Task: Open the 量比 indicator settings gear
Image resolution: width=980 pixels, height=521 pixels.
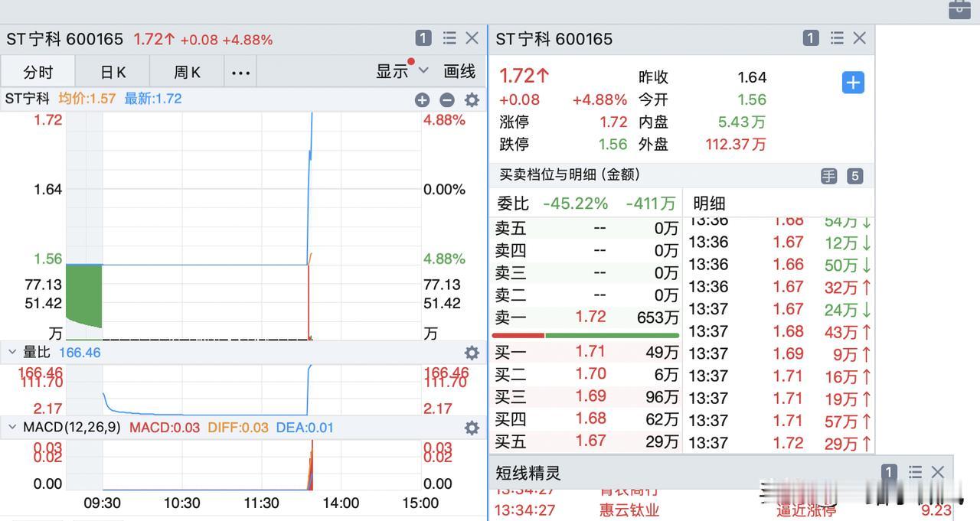Action: (471, 352)
